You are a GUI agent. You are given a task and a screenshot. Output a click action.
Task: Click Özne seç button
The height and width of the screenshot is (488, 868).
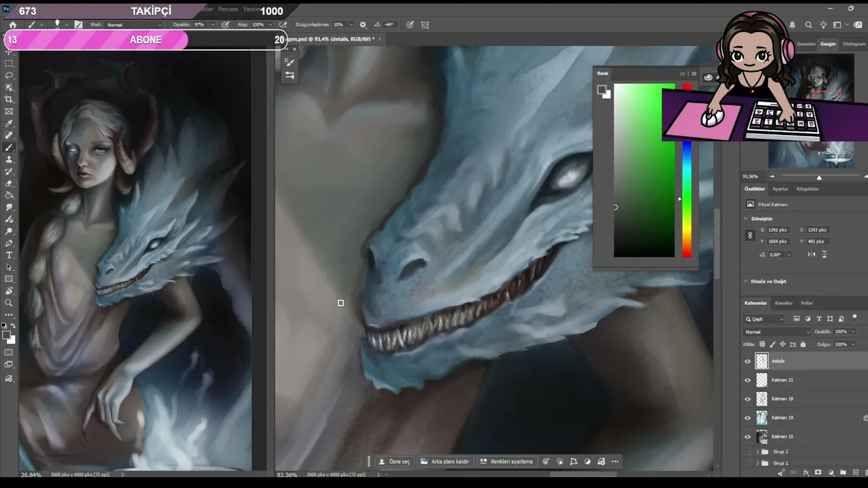[395, 462]
